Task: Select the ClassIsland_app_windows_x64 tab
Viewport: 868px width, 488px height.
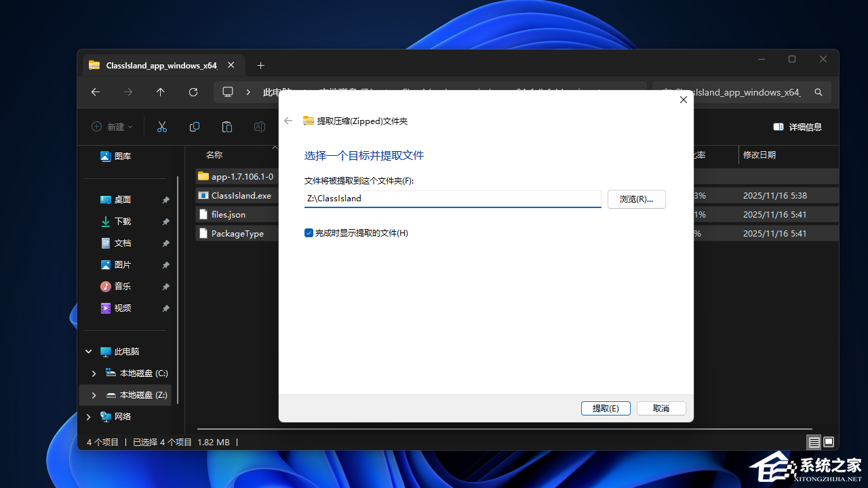Action: (162, 66)
